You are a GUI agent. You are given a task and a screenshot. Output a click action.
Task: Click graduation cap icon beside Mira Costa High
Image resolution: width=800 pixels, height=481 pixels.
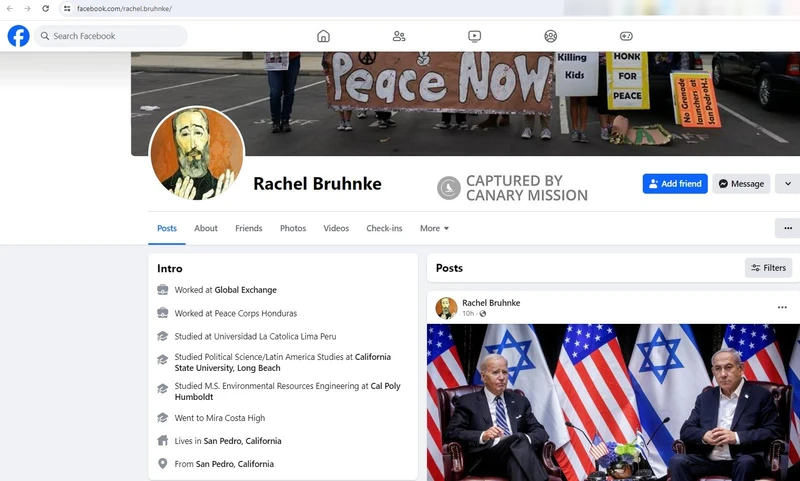(x=163, y=418)
